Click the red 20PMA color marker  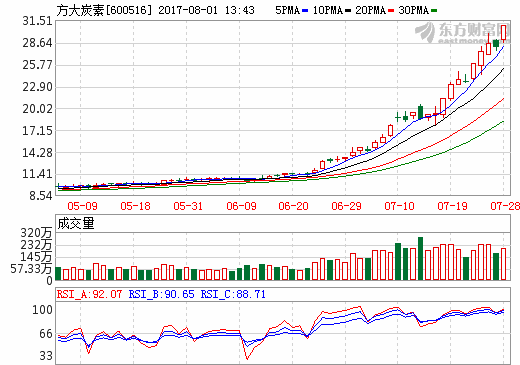(391, 11)
